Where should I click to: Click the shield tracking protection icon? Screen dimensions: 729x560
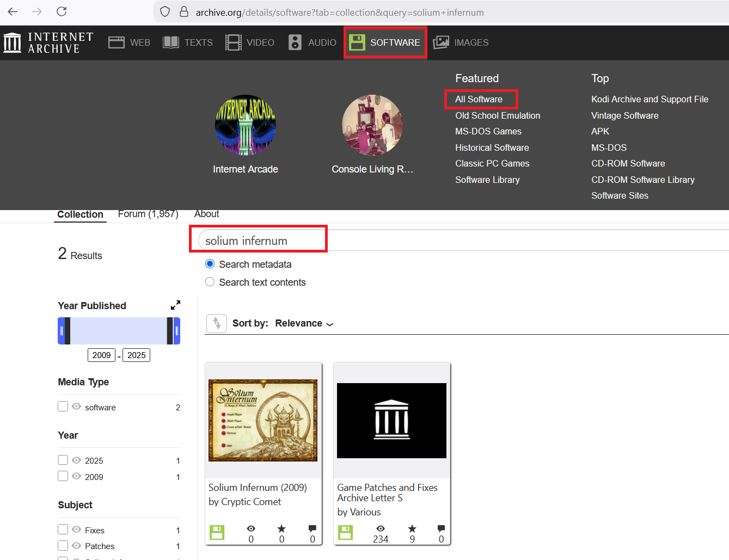click(x=165, y=12)
